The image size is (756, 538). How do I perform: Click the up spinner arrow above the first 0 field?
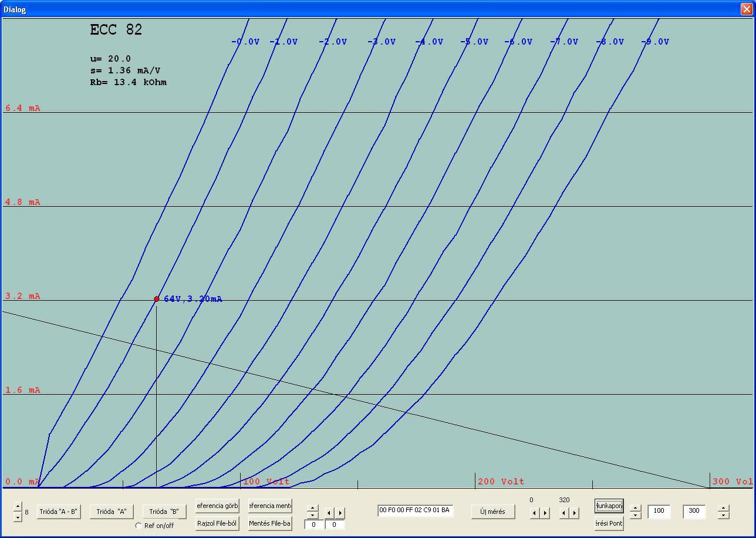point(313,508)
